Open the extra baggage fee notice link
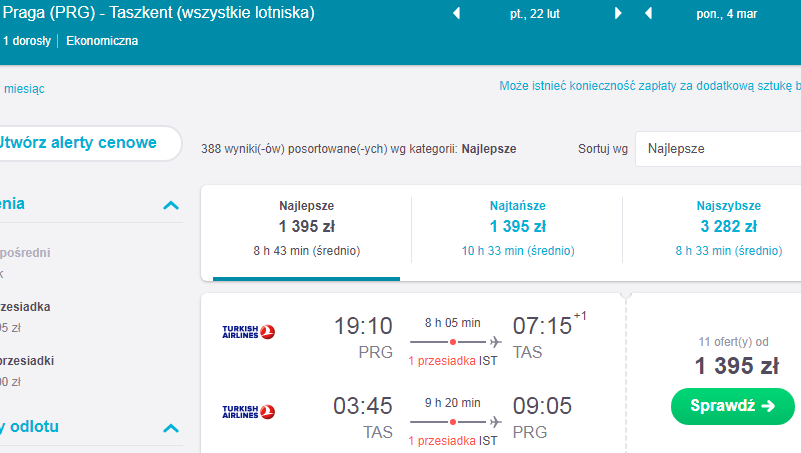The width and height of the screenshot is (801, 453). tap(650, 86)
